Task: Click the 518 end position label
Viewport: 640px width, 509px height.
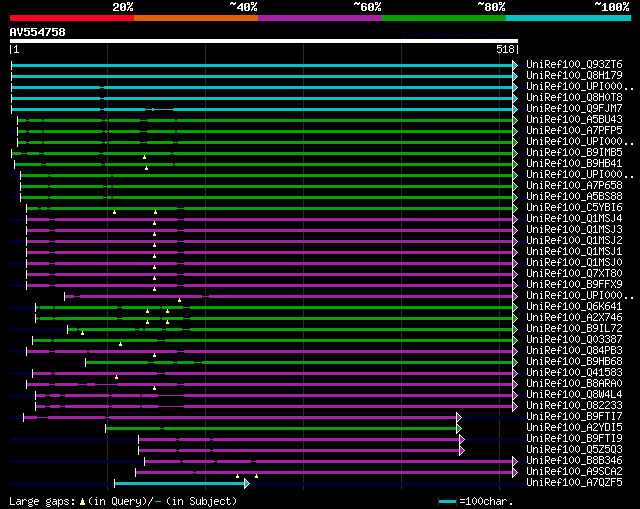Action: (506, 49)
